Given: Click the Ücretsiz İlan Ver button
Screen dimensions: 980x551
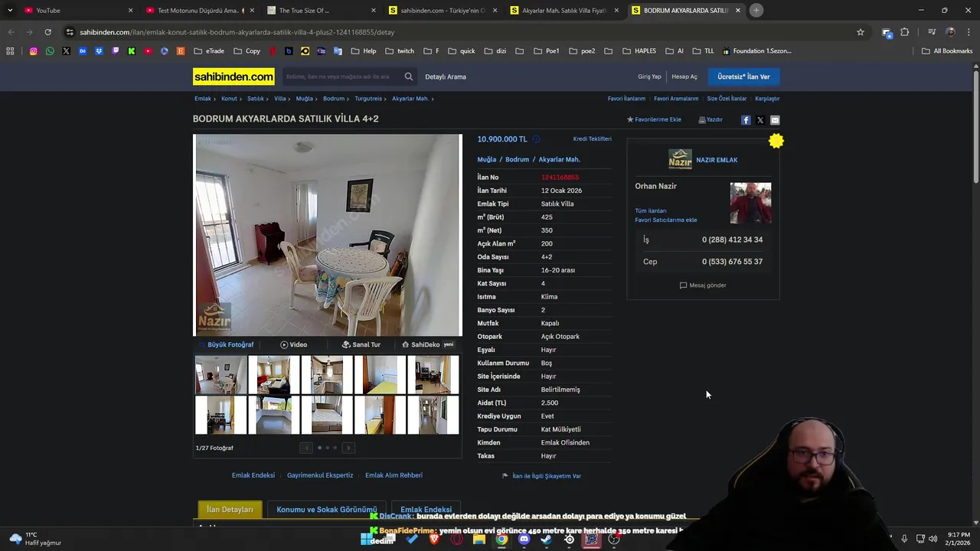Looking at the screenshot, I should click(743, 77).
